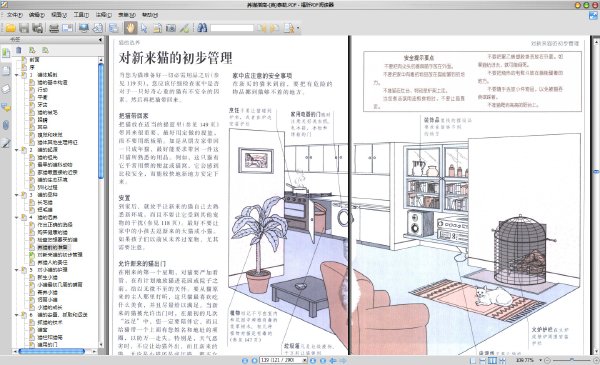Switch to single page layout
The width and height of the screenshot is (600, 365).
pos(473,360)
